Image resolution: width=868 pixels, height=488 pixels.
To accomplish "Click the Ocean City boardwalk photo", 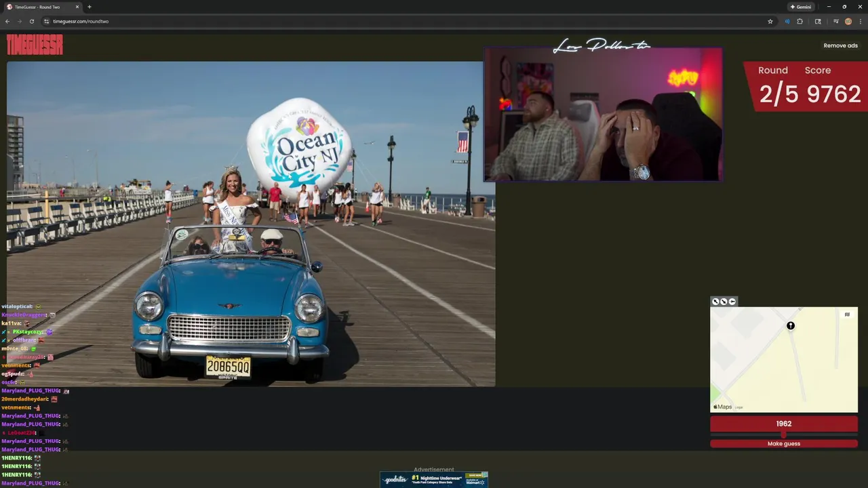I will click(251, 224).
